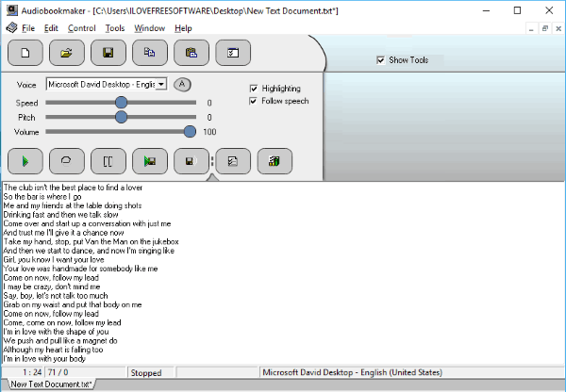
Task: Click the Pitch slider handle
Action: point(122,117)
